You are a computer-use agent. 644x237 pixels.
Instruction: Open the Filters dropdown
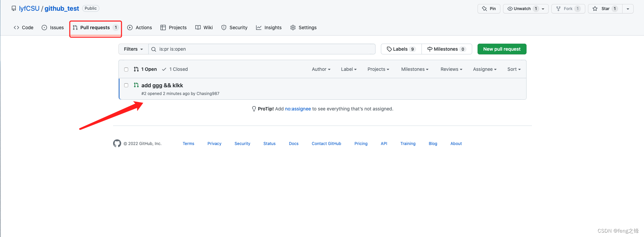tap(134, 49)
